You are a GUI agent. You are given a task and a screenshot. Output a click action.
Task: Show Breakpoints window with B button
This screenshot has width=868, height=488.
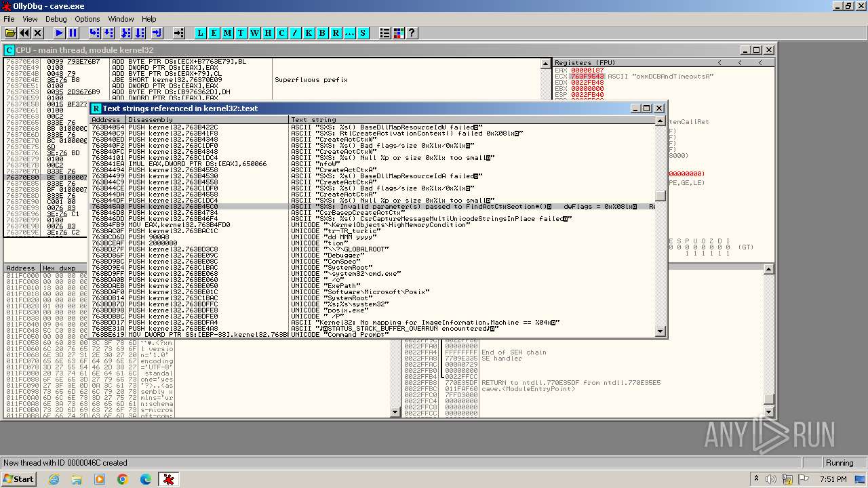coord(323,33)
